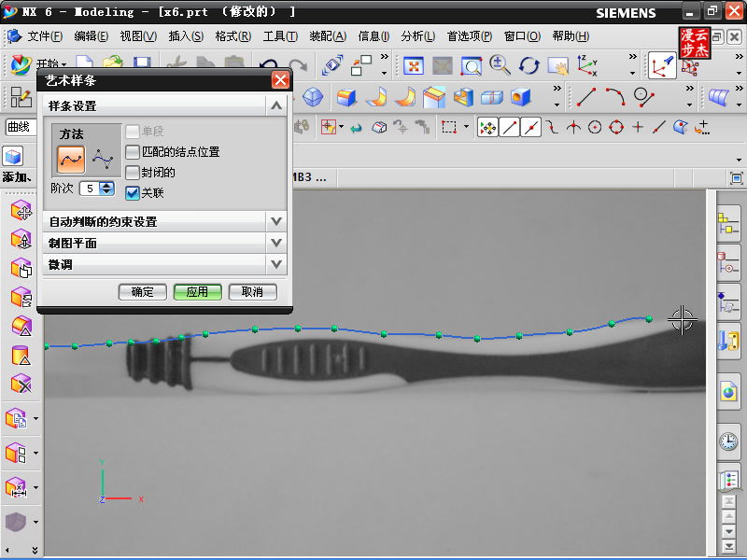Screen dimensions: 747x560
Task: Click the Zoom in/out icon
Action: click(500, 65)
